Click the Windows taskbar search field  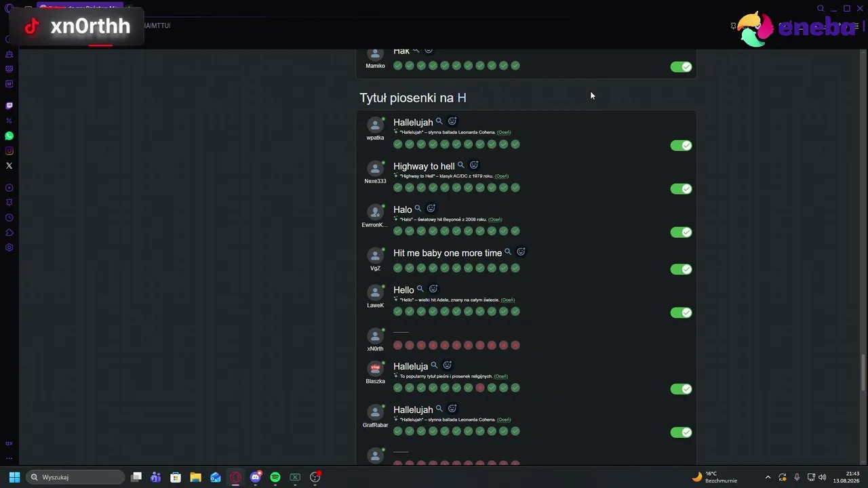tap(76, 477)
